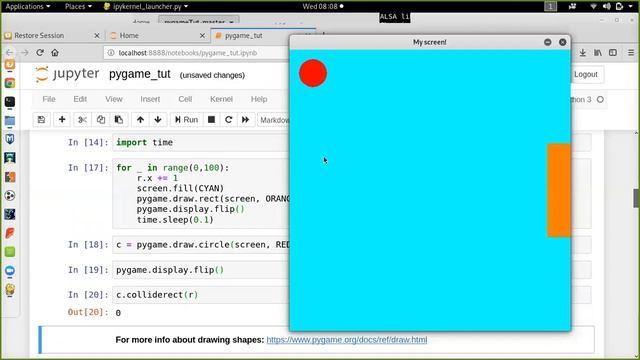Open the Edit menu in Jupyter
Viewport: 640px width, 360px height.
[x=80, y=99]
